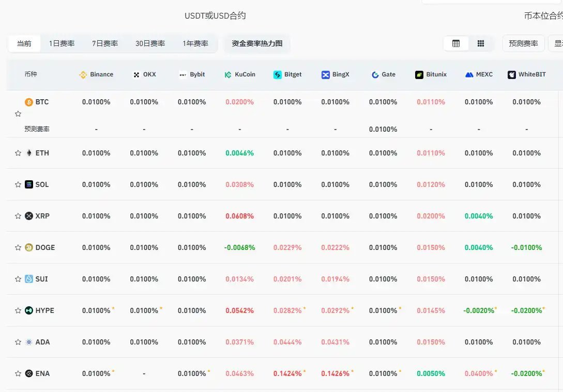This screenshot has width=563, height=392.
Task: Open the USDT或USD合约 section tab
Action: [215, 16]
